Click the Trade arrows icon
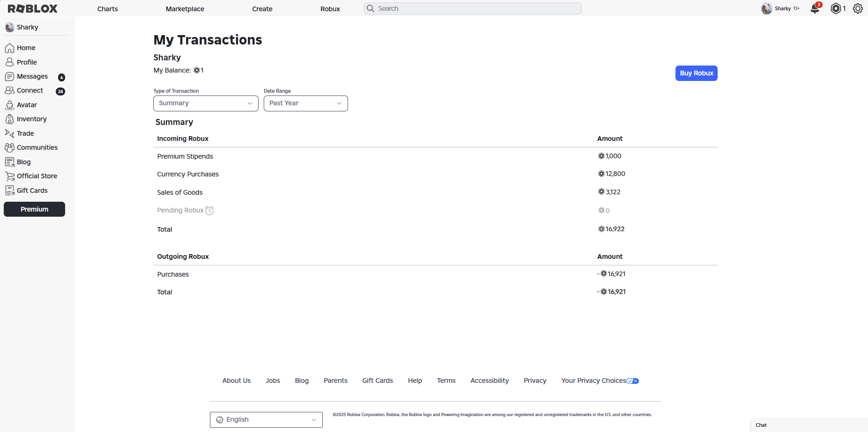 click(9, 133)
